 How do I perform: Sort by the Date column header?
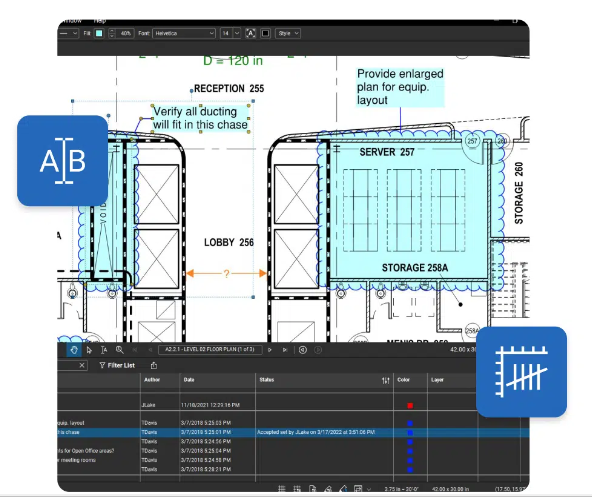point(189,380)
